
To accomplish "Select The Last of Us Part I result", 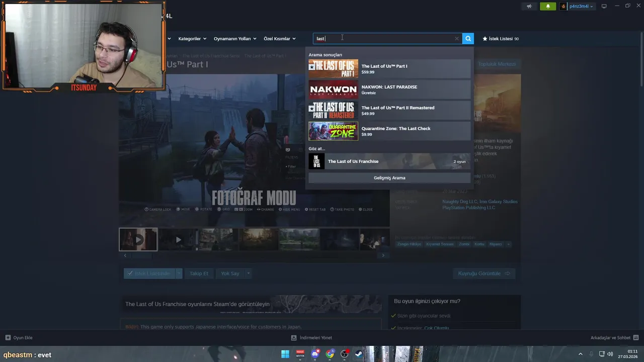I will tap(389, 69).
